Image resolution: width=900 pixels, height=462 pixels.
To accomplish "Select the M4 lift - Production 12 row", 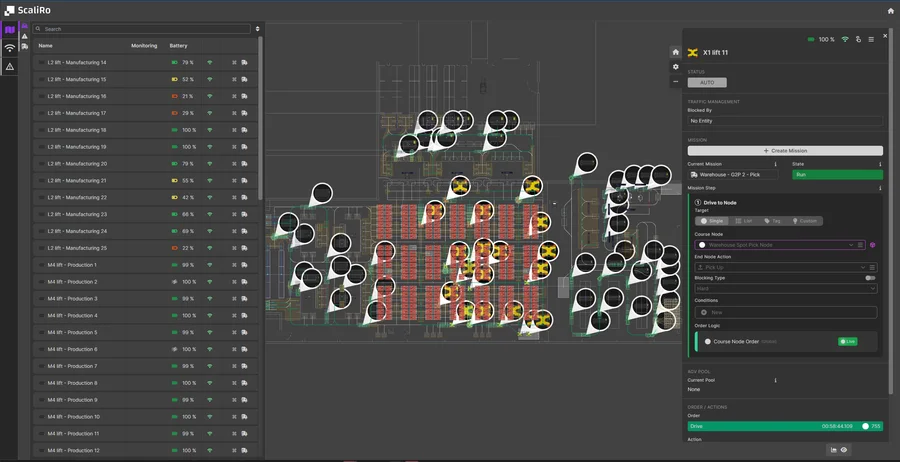I will click(145, 451).
